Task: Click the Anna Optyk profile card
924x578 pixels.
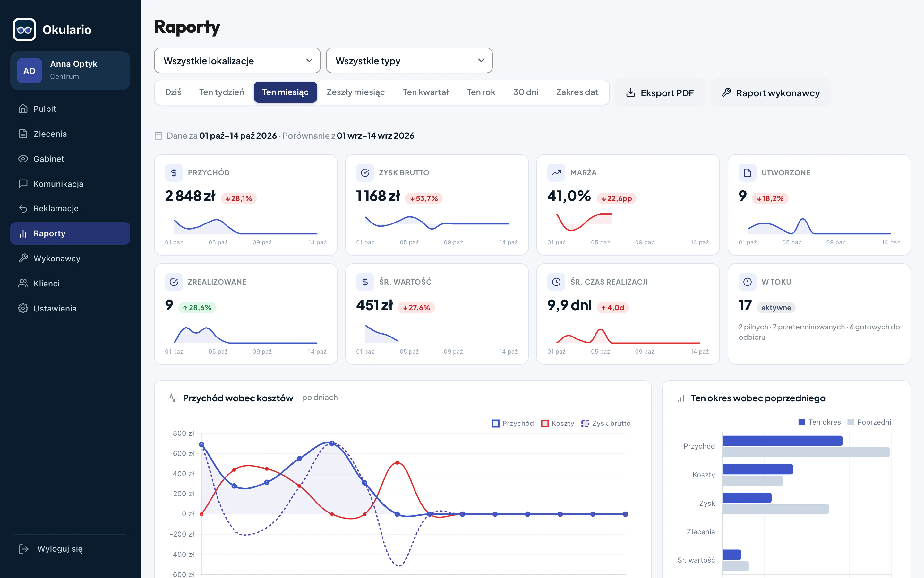Action: (x=70, y=71)
